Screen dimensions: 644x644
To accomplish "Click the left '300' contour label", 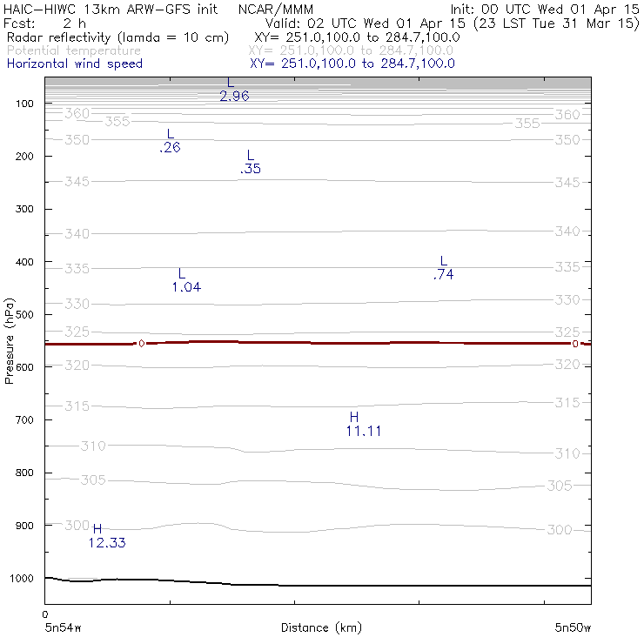I will point(77,526).
